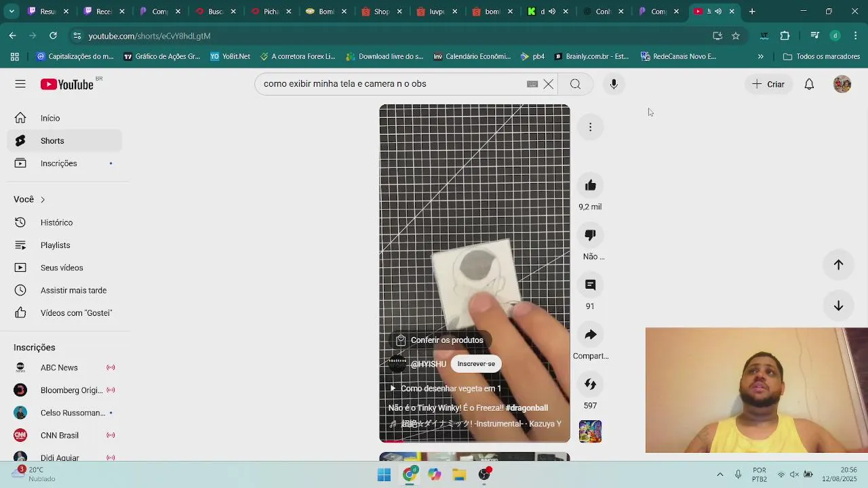Open the weather widget in taskbar
The image size is (868, 488).
pos(35,474)
